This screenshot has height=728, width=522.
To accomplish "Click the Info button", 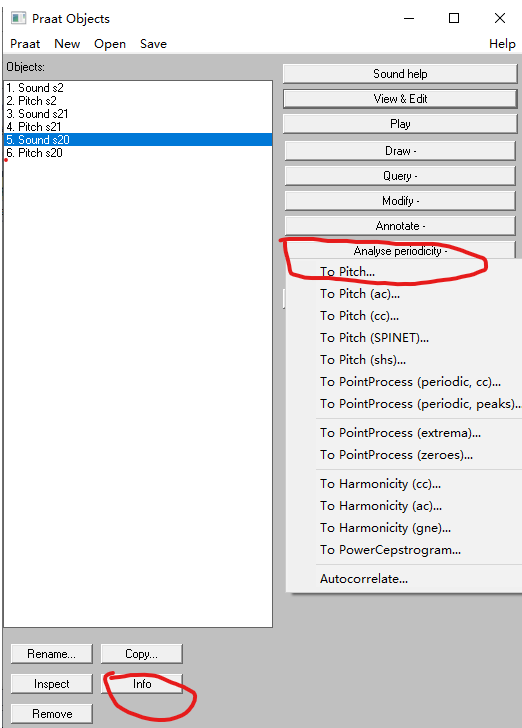I will point(142,684).
